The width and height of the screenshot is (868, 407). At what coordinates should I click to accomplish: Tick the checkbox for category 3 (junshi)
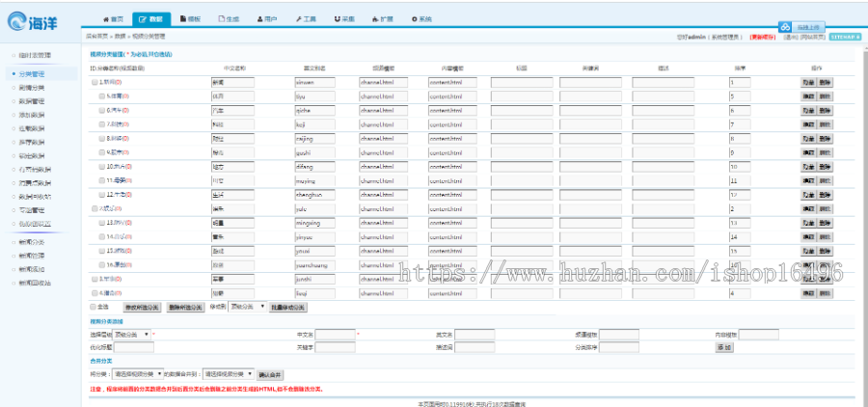pos(95,279)
